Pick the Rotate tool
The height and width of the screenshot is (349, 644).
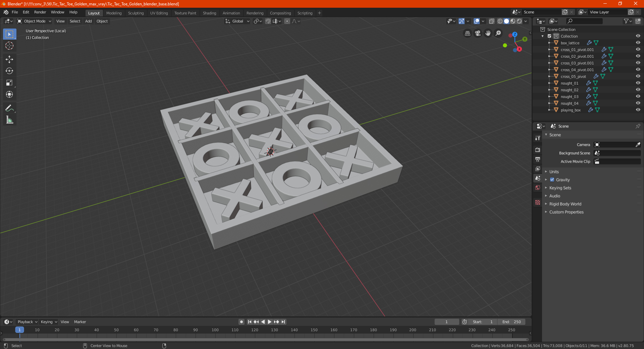coord(9,71)
